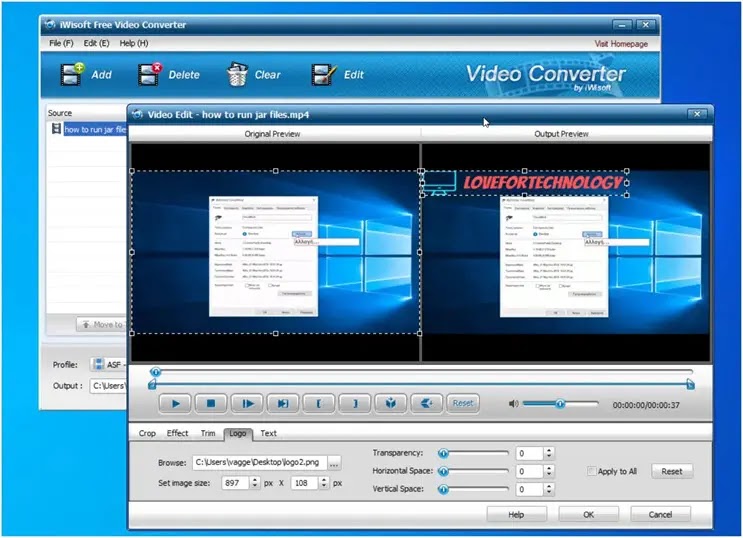Image resolution: width=743 pixels, height=538 pixels.
Task: Decrease the image width stepper
Action: [255, 486]
